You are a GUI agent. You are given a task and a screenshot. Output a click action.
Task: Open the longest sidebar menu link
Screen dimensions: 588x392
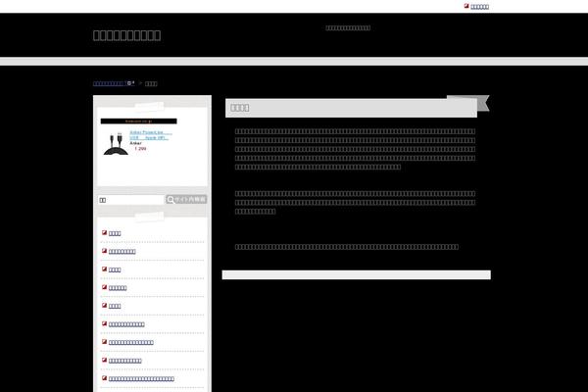click(141, 379)
